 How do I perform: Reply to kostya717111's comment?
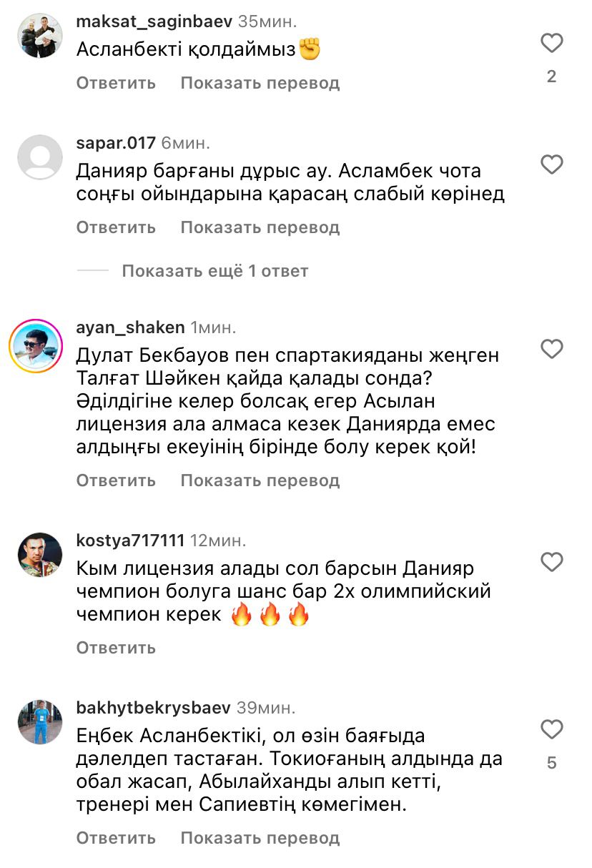click(x=116, y=648)
